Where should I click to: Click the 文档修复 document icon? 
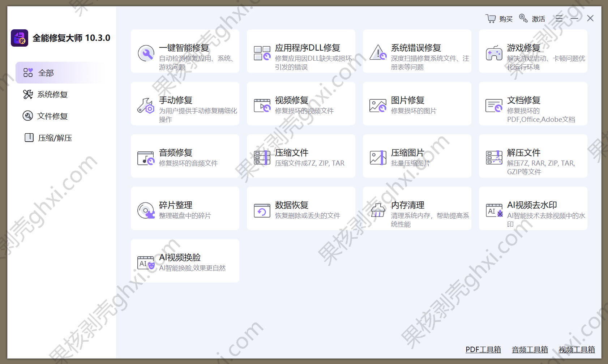click(494, 106)
